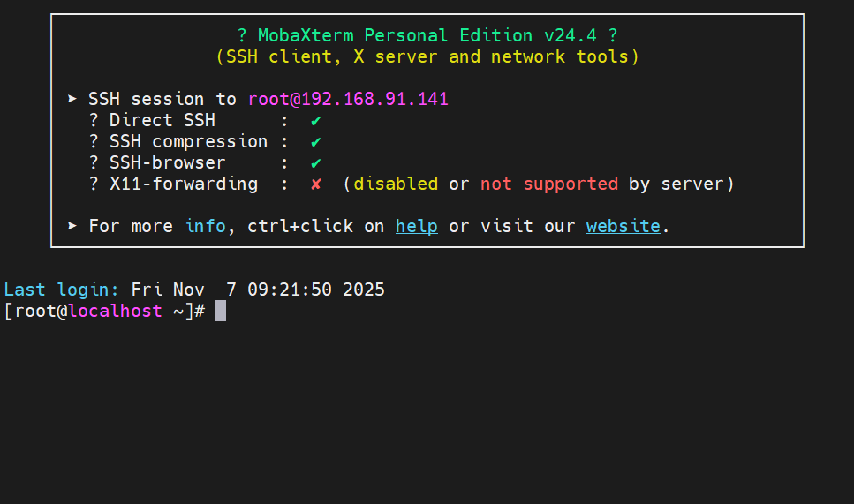Click the arrow bullet before For more info
The image size is (854, 504).
pos(72,226)
